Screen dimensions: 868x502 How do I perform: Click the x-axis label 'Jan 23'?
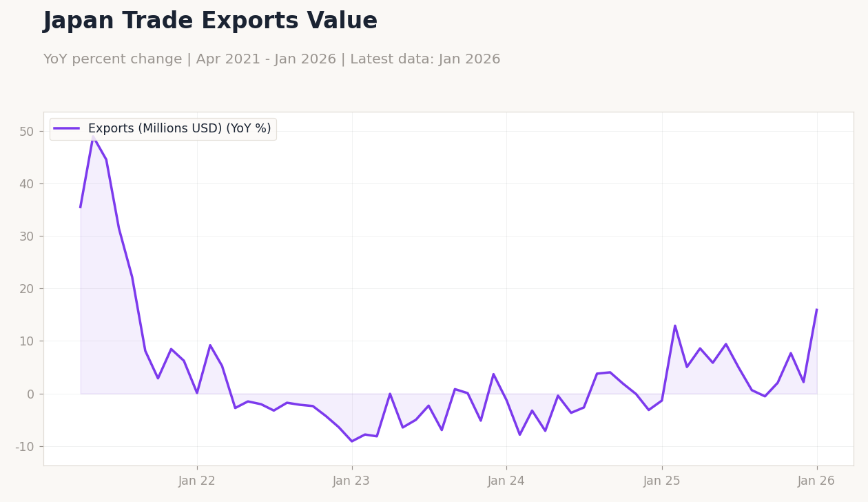(352, 481)
